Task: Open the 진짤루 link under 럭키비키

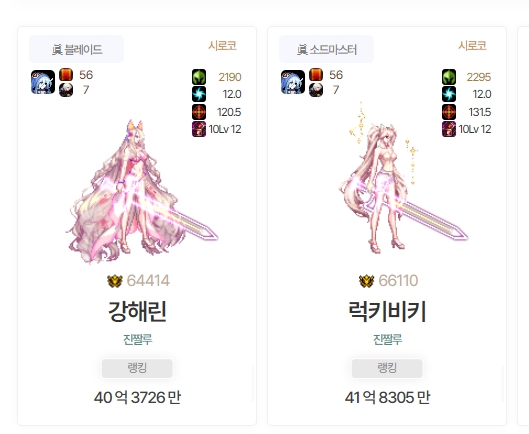Action: 387,339
